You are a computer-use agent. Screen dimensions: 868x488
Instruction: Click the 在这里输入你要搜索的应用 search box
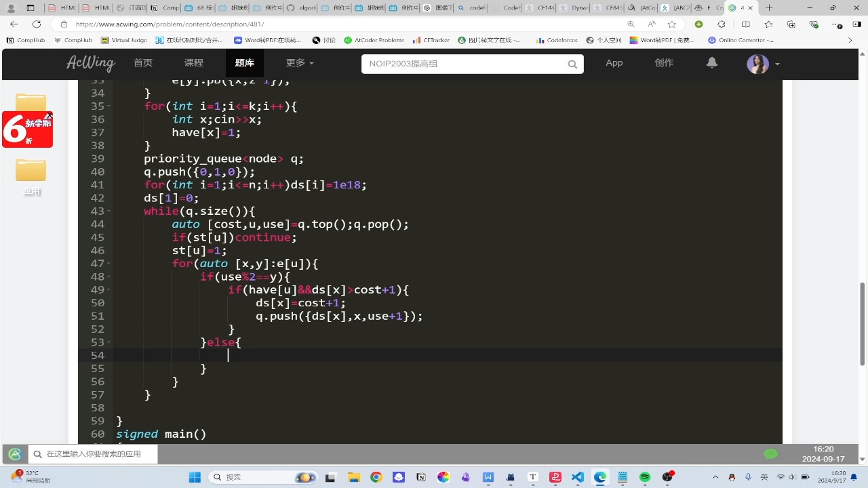coord(94,454)
